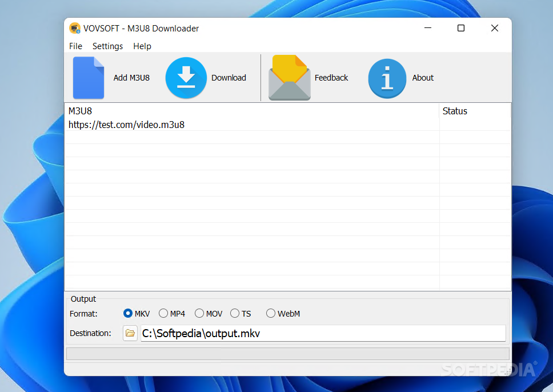This screenshot has height=392, width=553.
Task: Close the M3U8 Downloader window
Action: pyautogui.click(x=495, y=28)
